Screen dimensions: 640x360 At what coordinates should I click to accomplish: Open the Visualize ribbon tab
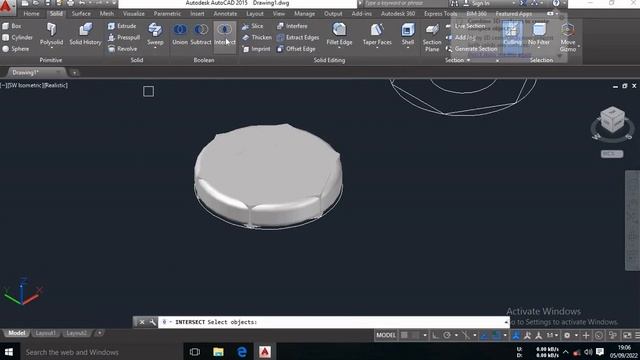pos(133,13)
